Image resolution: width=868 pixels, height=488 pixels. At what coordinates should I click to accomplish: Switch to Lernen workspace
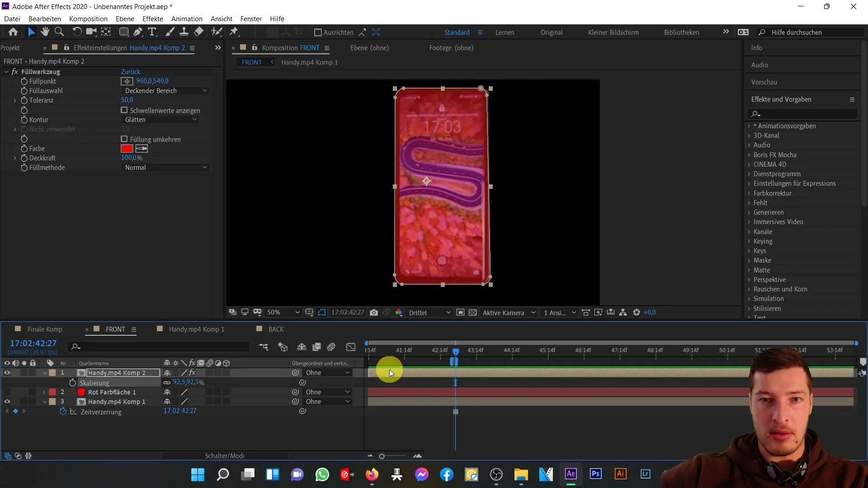tap(505, 33)
